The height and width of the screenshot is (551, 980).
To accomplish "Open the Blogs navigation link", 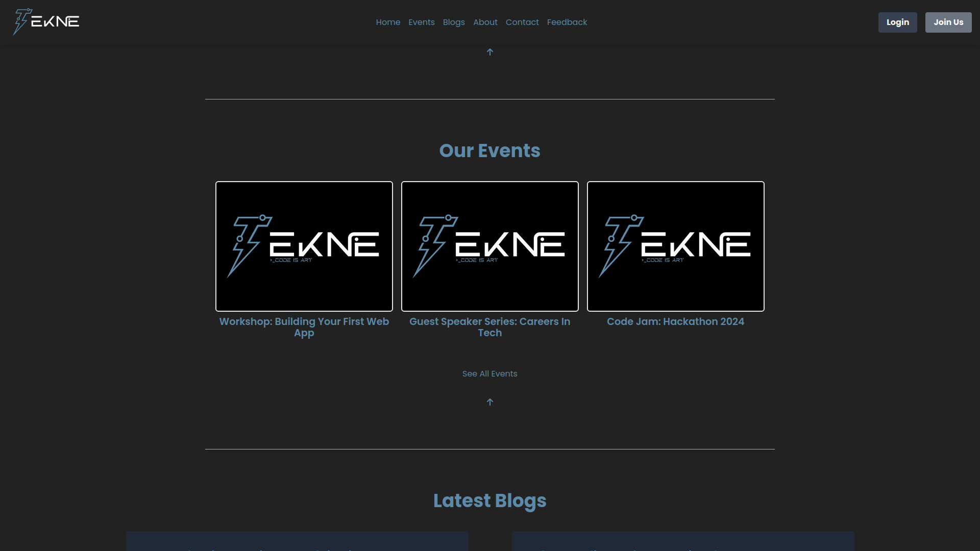I will [x=453, y=22].
